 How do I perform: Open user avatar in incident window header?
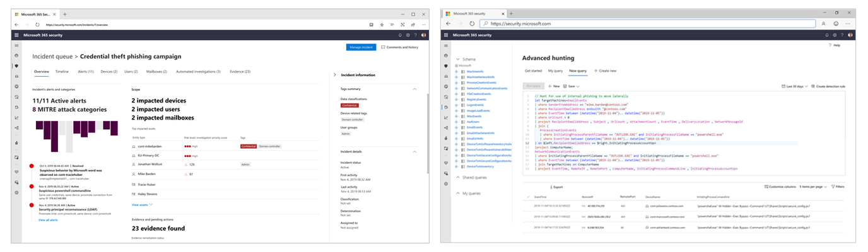[x=423, y=35]
